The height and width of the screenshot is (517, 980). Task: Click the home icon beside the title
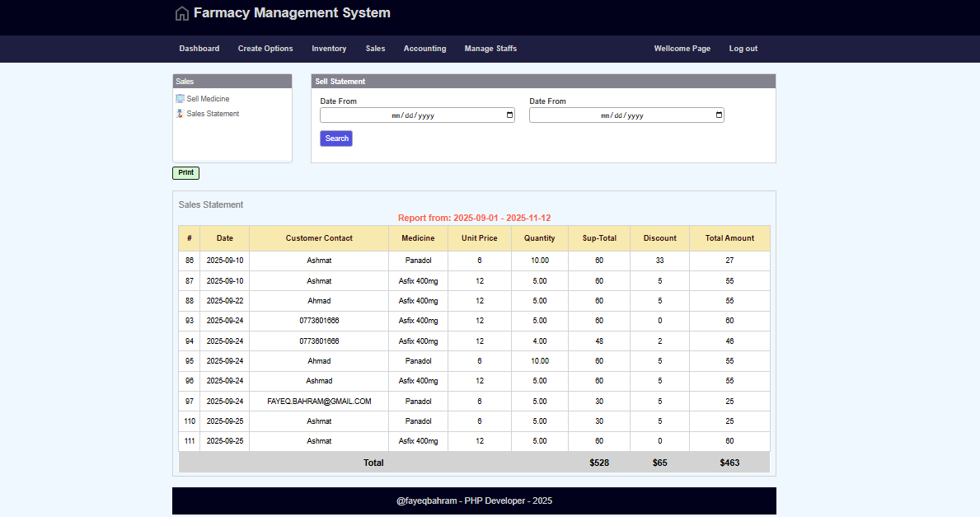[182, 13]
